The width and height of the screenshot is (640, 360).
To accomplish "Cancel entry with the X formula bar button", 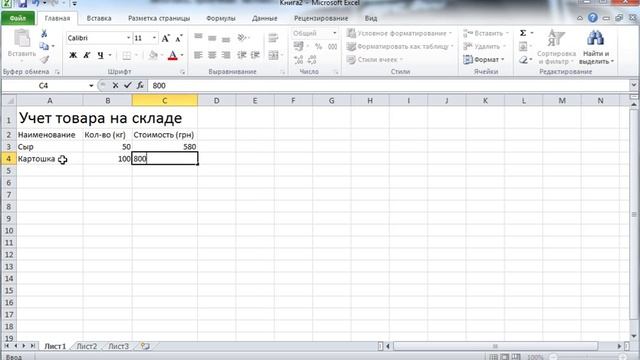I will 116,85.
